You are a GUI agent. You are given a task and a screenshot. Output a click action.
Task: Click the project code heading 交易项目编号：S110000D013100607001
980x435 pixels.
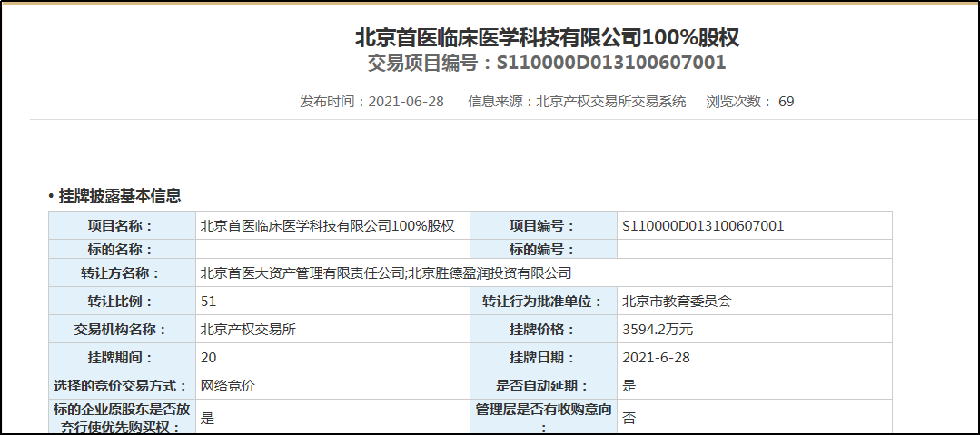coord(547,64)
